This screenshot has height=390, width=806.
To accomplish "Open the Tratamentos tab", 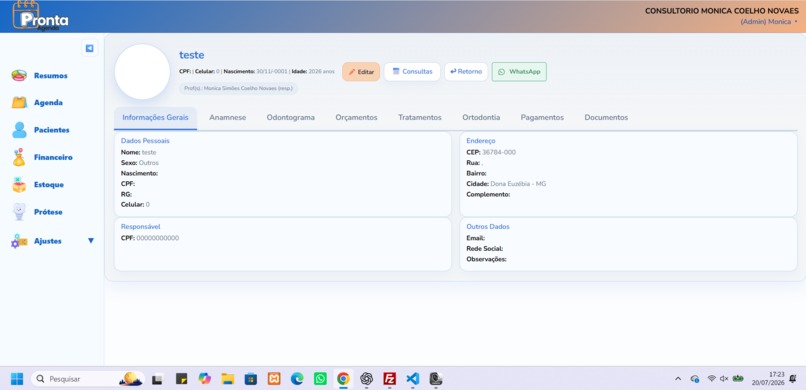I will click(x=419, y=118).
